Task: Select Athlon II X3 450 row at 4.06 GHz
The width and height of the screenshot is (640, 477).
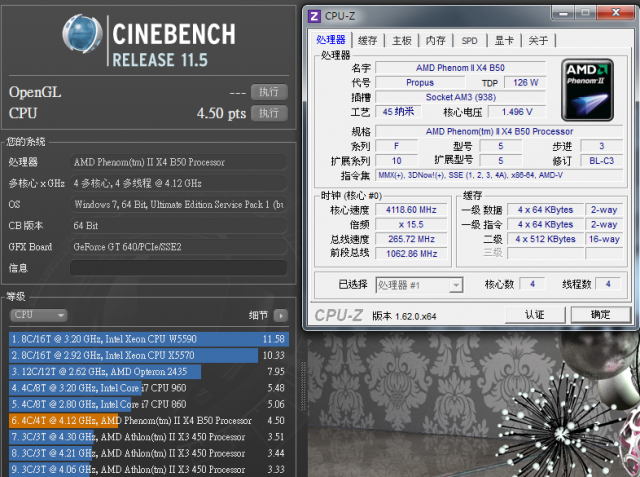Action: tap(149, 469)
